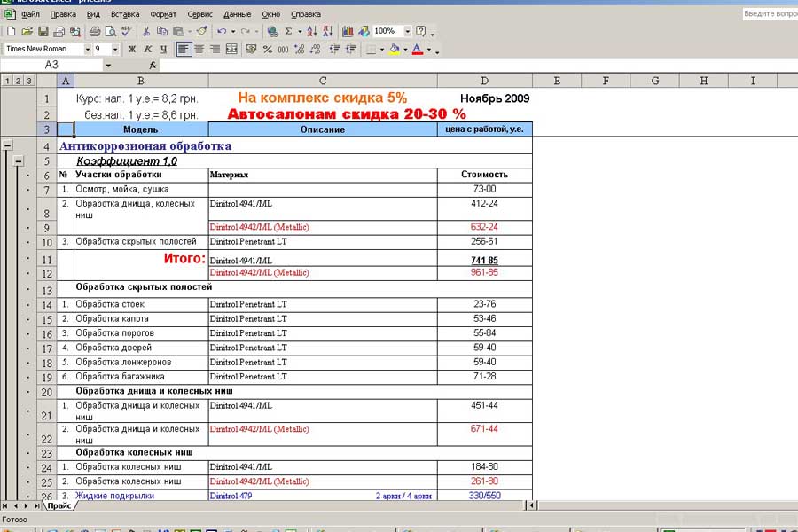Toggle italic formatting (К button)
This screenshot has height=532, width=798.
[x=147, y=50]
